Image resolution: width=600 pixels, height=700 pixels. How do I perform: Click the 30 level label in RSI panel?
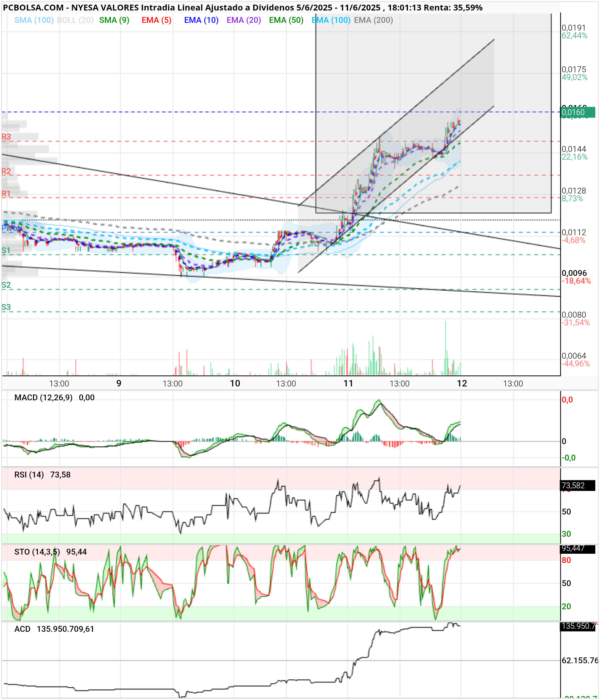pos(566,534)
